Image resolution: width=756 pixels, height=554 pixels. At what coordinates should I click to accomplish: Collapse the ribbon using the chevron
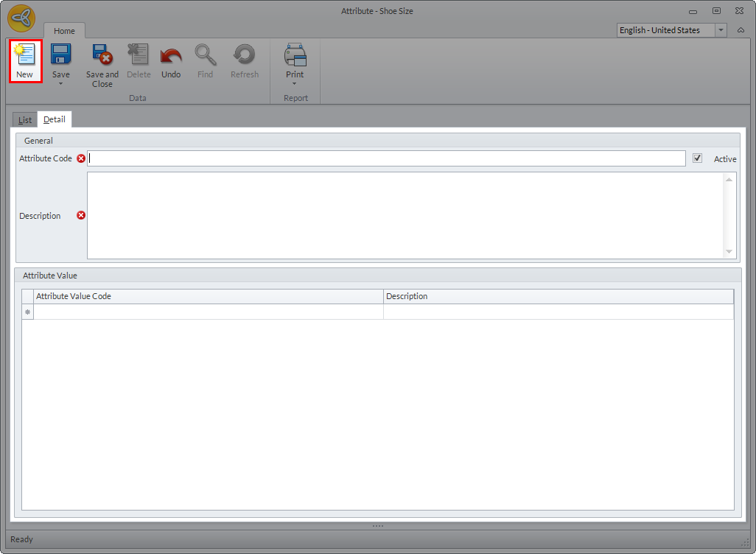741,30
